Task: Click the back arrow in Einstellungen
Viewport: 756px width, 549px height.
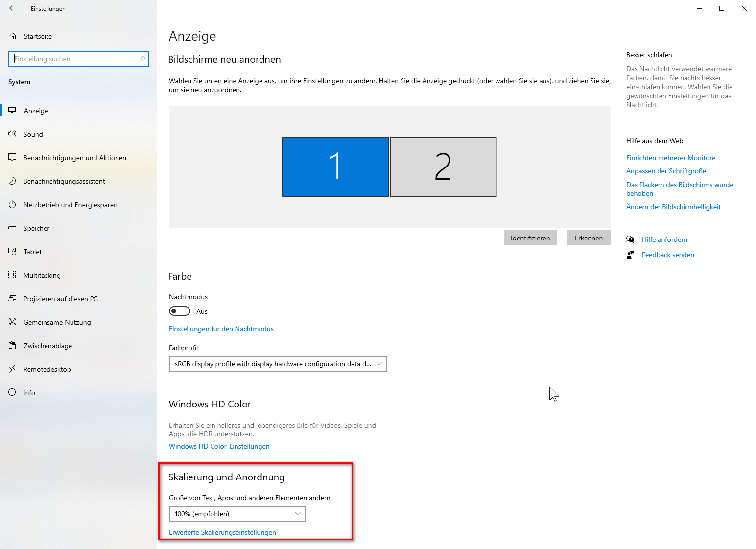Action: pos(12,8)
